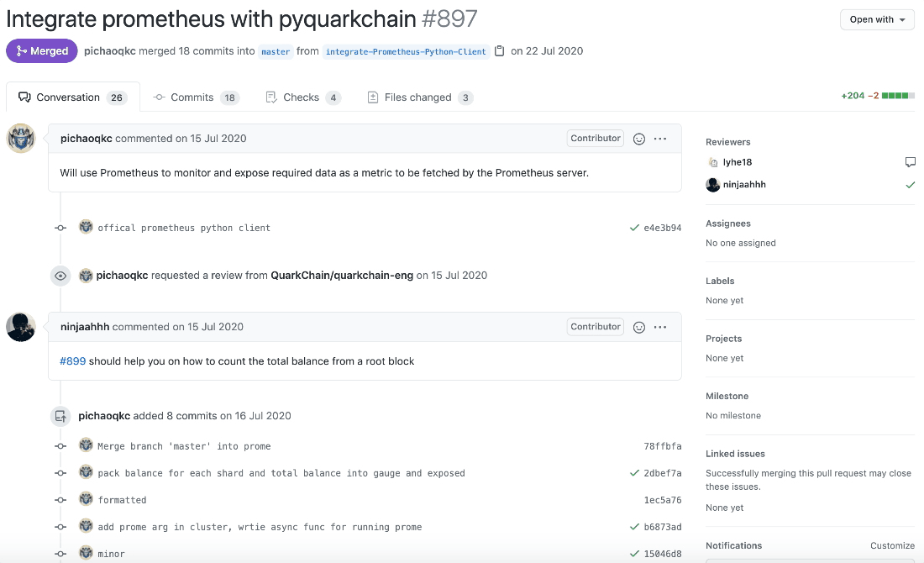Click avatar on 'formatted' commit row
This screenshot has height=563, width=924.
86,499
